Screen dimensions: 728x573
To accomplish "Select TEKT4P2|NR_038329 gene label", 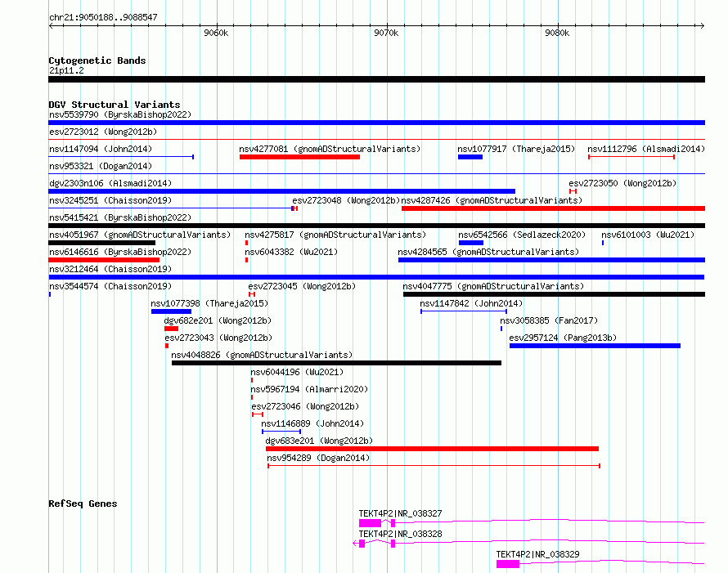I will (x=537, y=554).
